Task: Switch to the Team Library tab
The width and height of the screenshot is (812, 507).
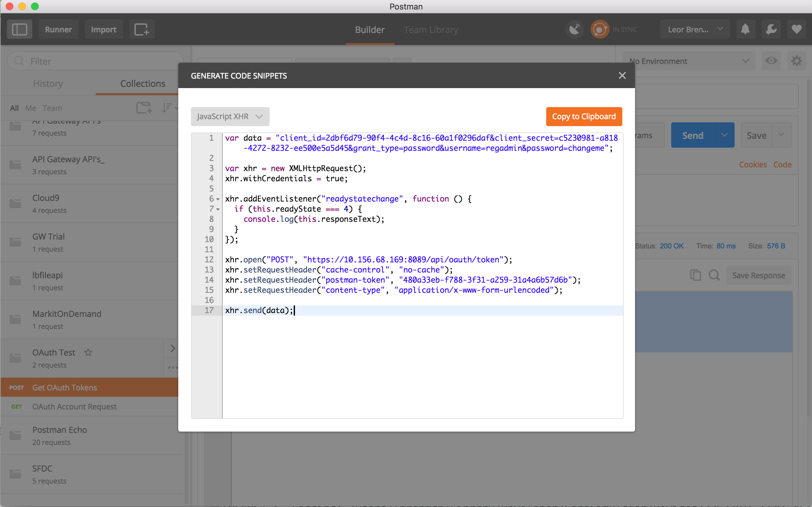Action: coord(430,29)
